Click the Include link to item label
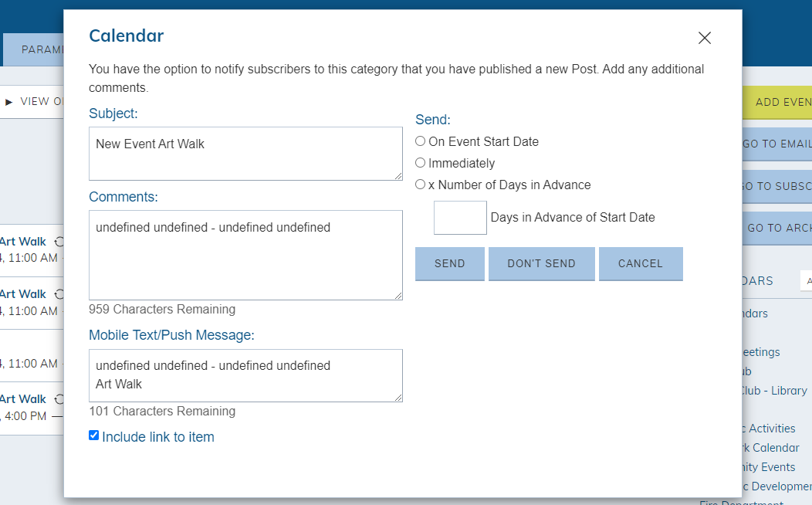Image resolution: width=812 pixels, height=505 pixels. tap(158, 436)
